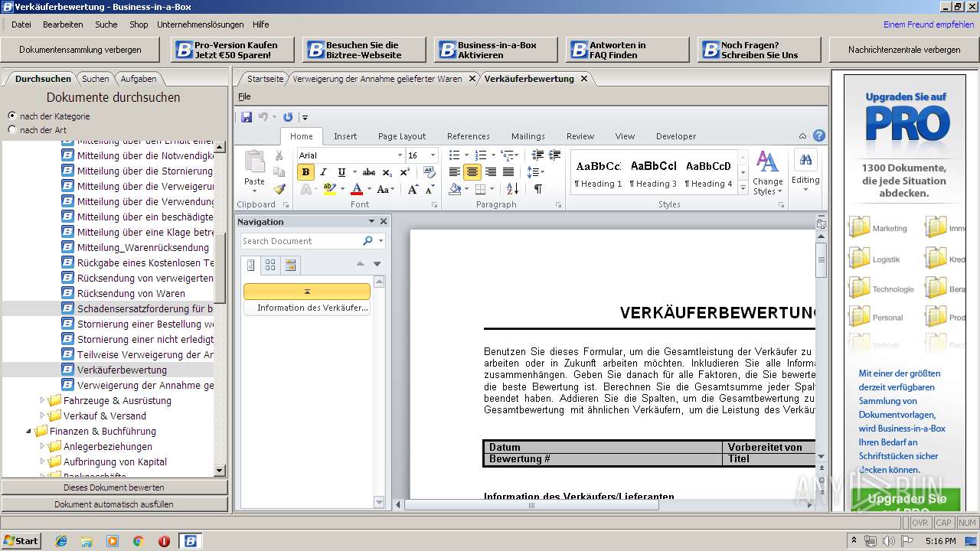Open the Change Styles menu

coord(767,173)
